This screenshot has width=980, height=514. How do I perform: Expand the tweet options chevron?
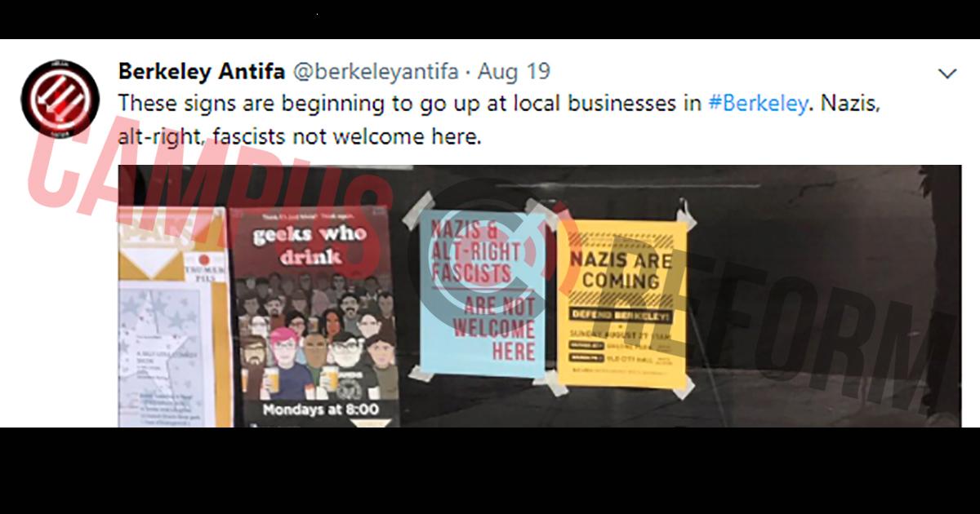[947, 74]
